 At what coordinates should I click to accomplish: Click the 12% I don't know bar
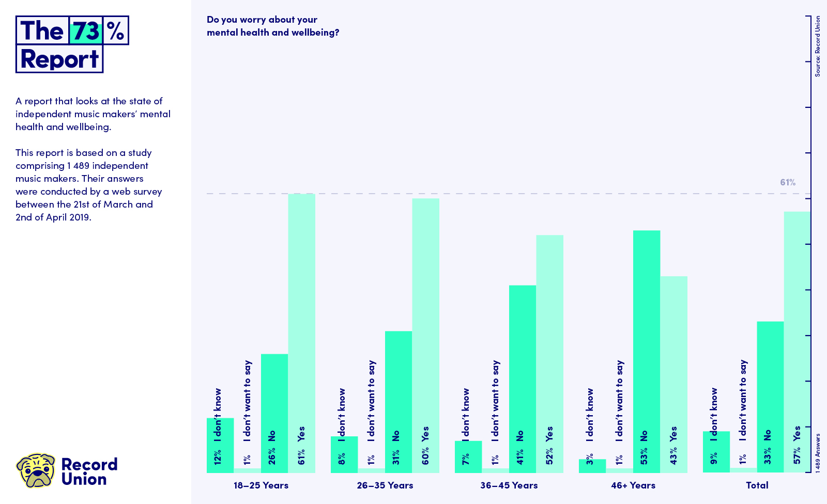220,445
